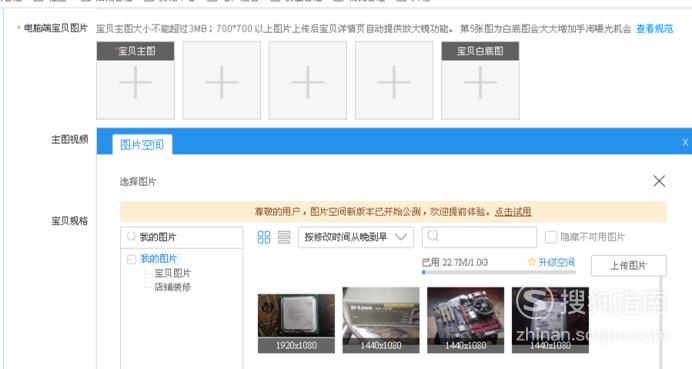Click the image search input field
Image resolution: width=692 pixels, height=369 pixels.
[x=479, y=237]
